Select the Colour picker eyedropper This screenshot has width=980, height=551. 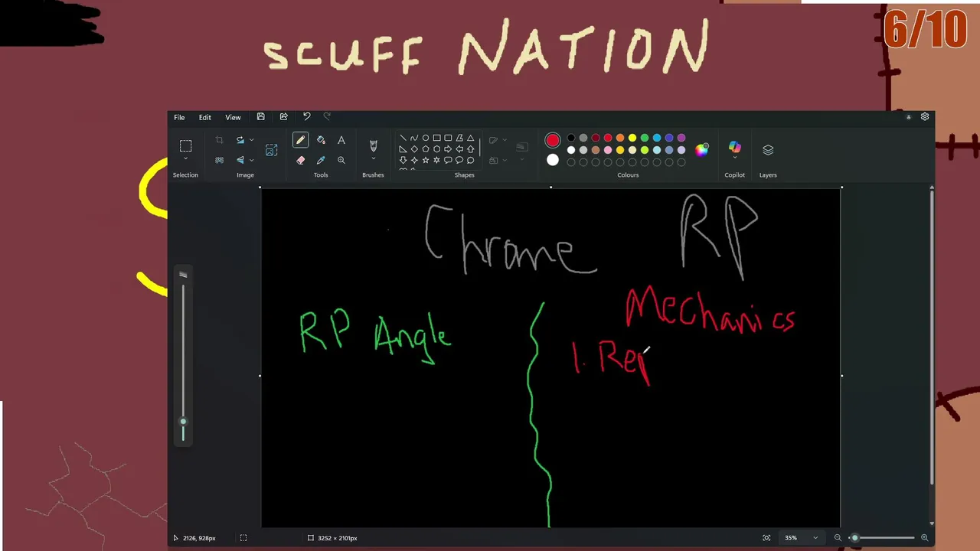321,160
